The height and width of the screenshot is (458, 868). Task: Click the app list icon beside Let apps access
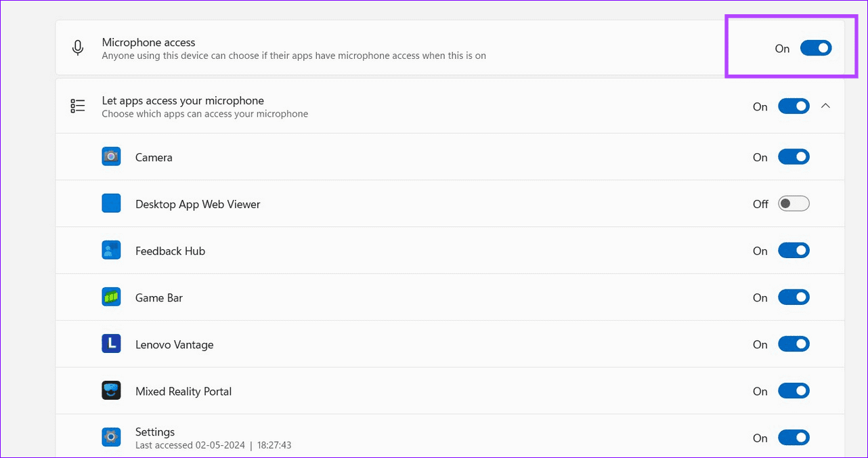click(77, 106)
